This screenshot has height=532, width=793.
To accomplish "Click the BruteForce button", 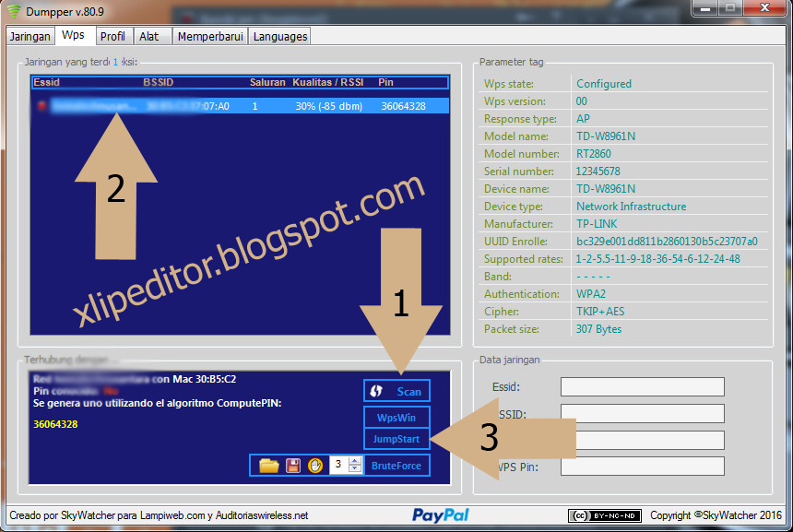I will click(x=397, y=466).
